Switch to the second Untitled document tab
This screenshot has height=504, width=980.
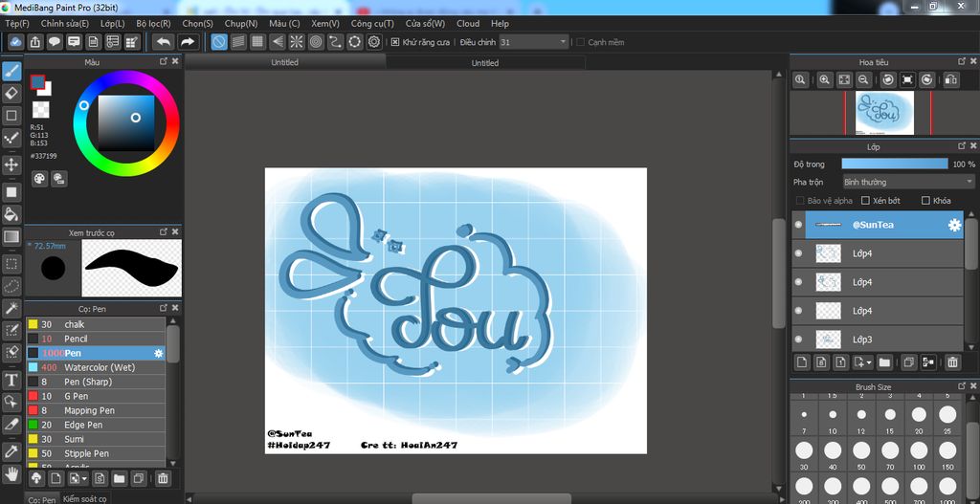[485, 62]
